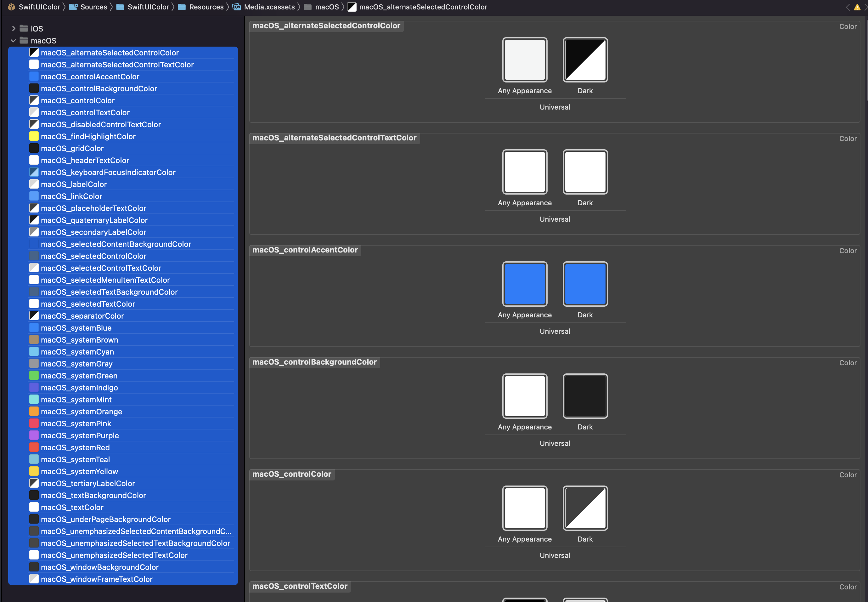Screen dimensions: 868x602
Task: Click the macOS folder icon in breadcrumb
Action: click(308, 7)
